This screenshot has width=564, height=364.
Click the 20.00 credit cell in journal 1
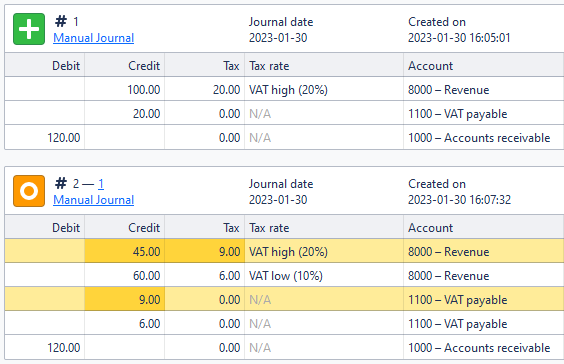124,114
